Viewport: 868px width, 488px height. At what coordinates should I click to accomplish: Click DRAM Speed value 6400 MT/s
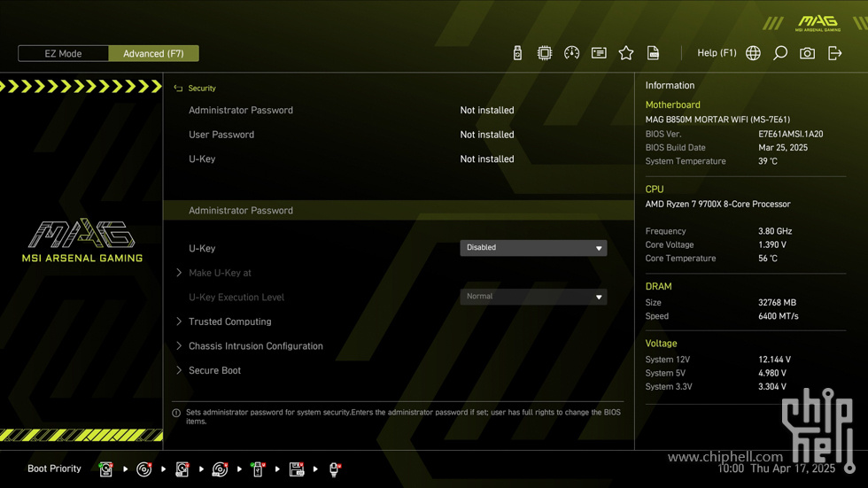coord(779,316)
